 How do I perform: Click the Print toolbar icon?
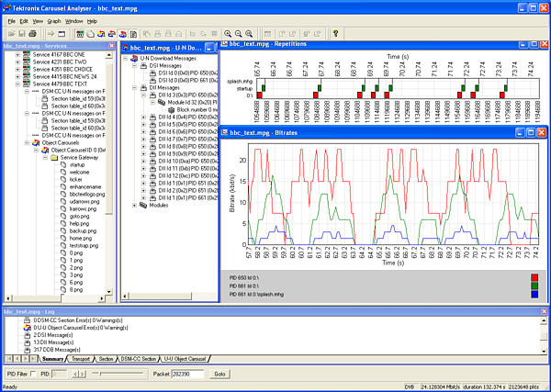pyautogui.click(x=32, y=34)
